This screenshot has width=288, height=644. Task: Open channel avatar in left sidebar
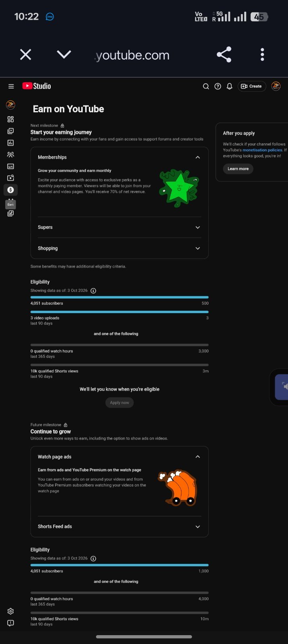click(10, 105)
